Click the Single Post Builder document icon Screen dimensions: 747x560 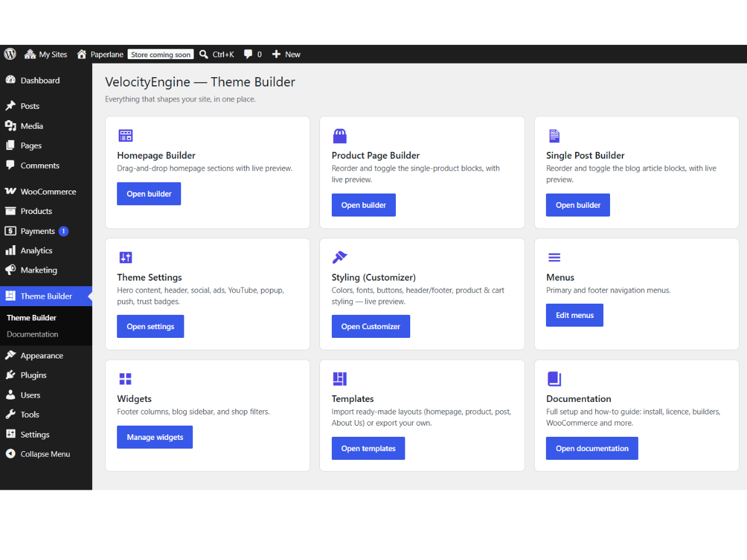(554, 136)
